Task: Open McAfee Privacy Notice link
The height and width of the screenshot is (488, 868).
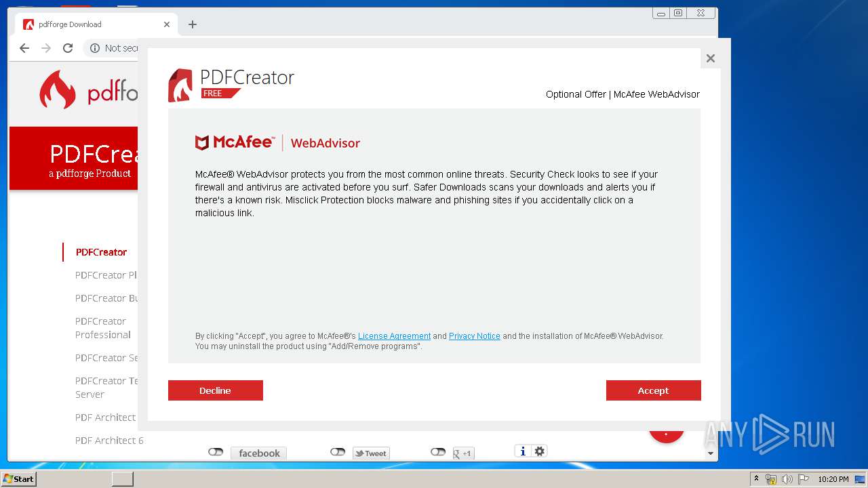Action: 474,336
